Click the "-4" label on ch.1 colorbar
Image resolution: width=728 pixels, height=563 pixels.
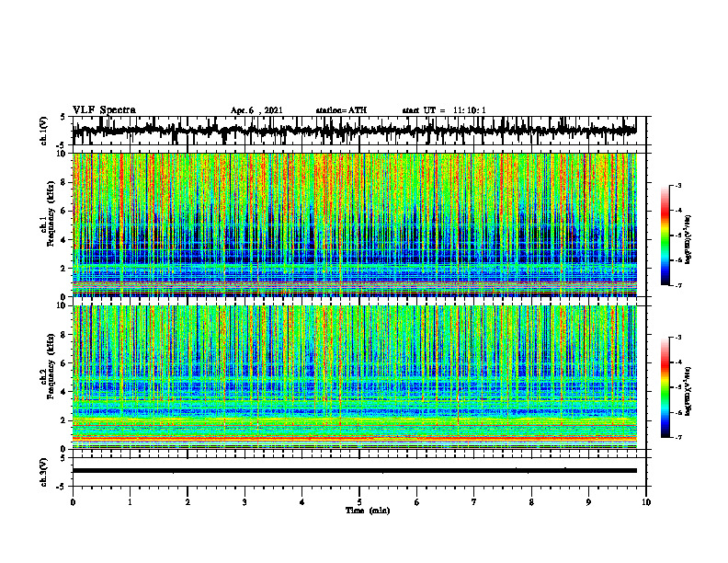678,211
